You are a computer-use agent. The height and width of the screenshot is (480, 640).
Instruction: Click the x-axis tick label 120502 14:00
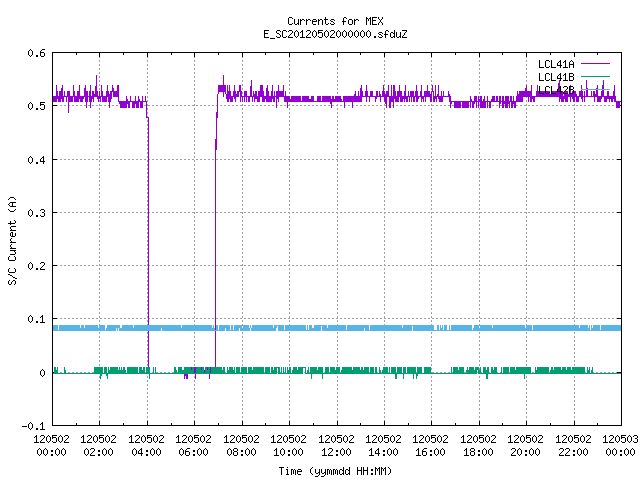point(383,446)
